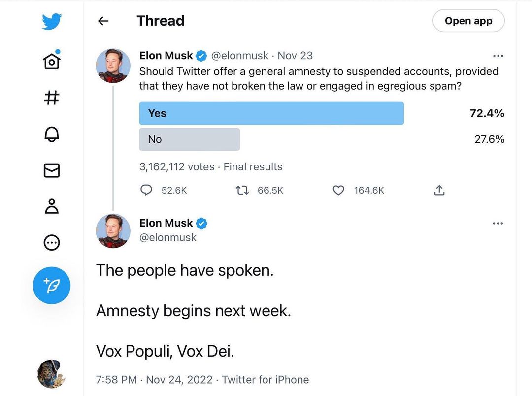Click the Open app button
This screenshot has width=532, height=396.
coord(468,21)
